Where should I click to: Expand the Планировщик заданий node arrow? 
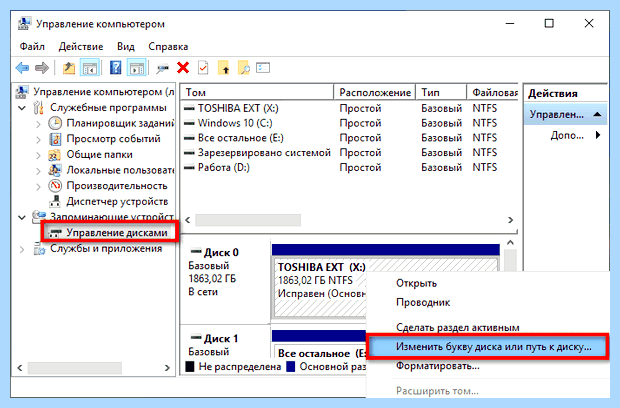coord(38,124)
